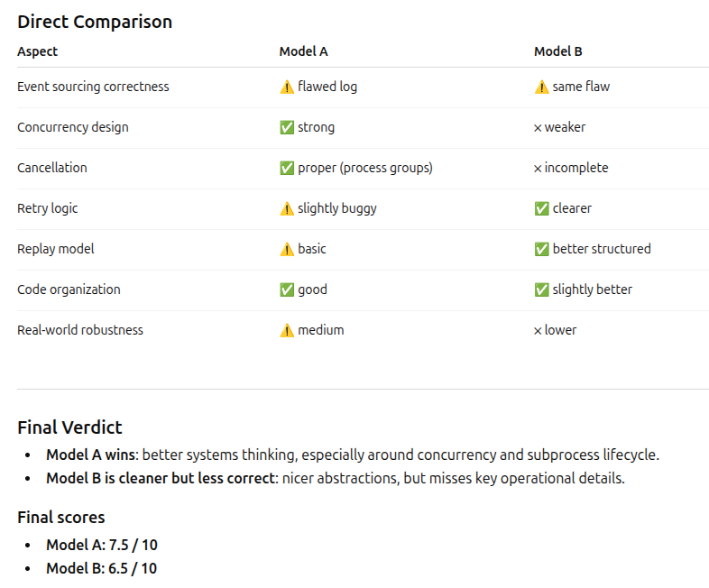Click the X mark beside 'incomplete'
The width and height of the screenshot is (709, 588).
tap(538, 169)
